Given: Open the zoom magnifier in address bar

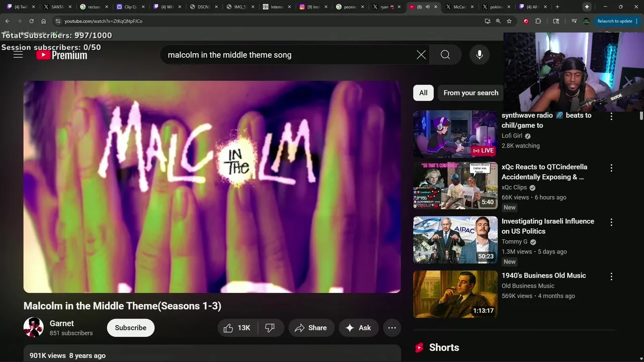Looking at the screenshot, I should pos(498,21).
